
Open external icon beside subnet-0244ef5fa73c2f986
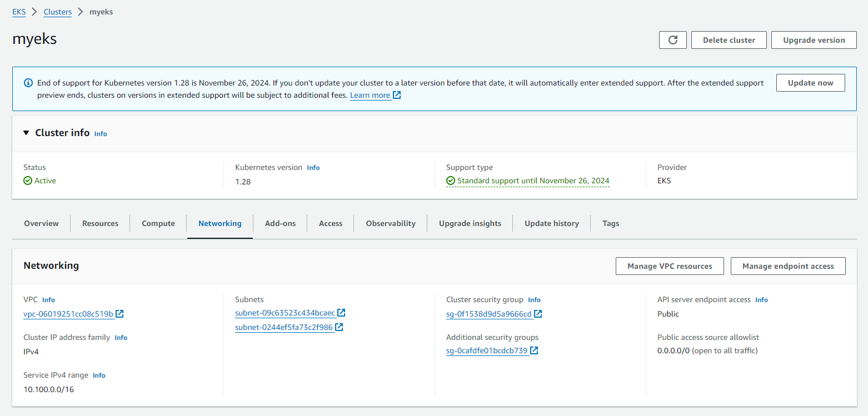tap(339, 327)
